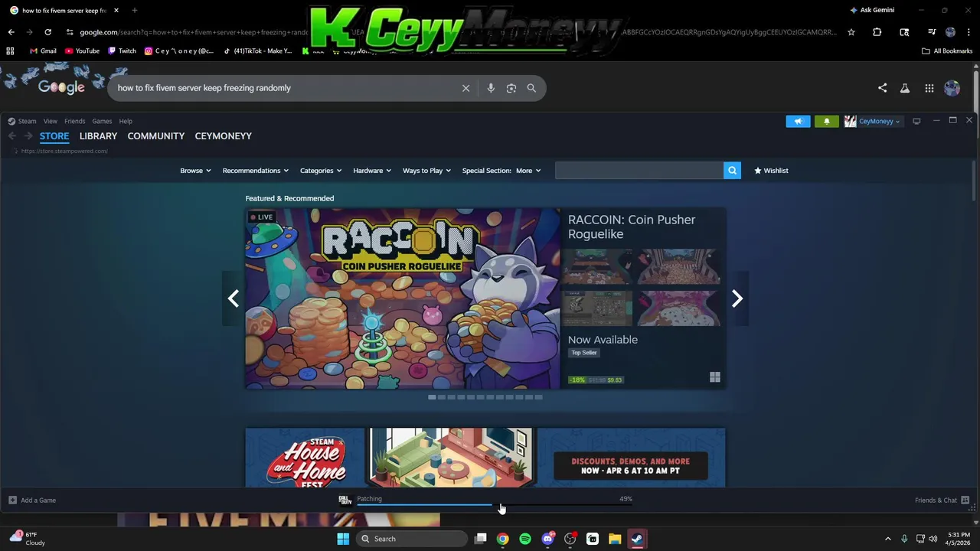This screenshot has height=551, width=980.
Task: Click the Patching download progress bar
Action: click(495, 505)
